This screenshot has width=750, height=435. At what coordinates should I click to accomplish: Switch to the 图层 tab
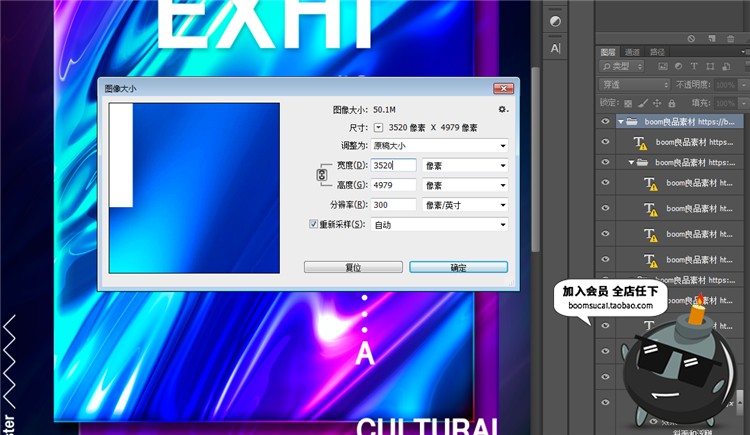click(x=608, y=52)
